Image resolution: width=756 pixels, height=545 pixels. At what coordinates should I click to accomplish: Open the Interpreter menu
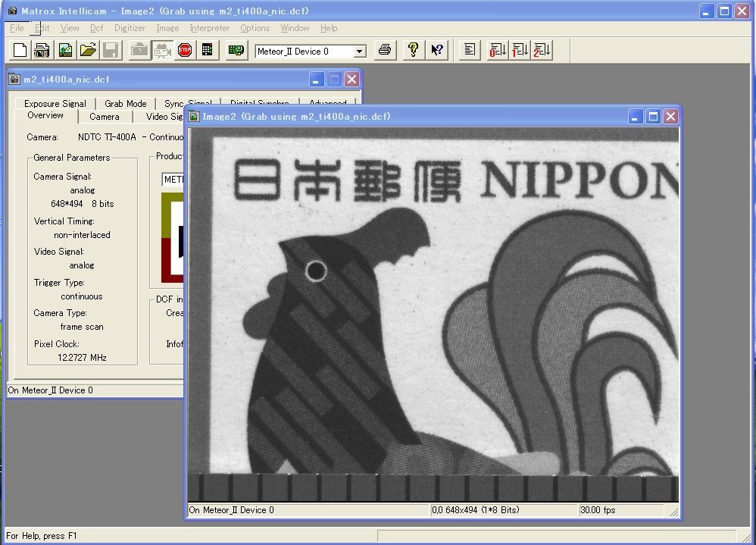(x=209, y=28)
